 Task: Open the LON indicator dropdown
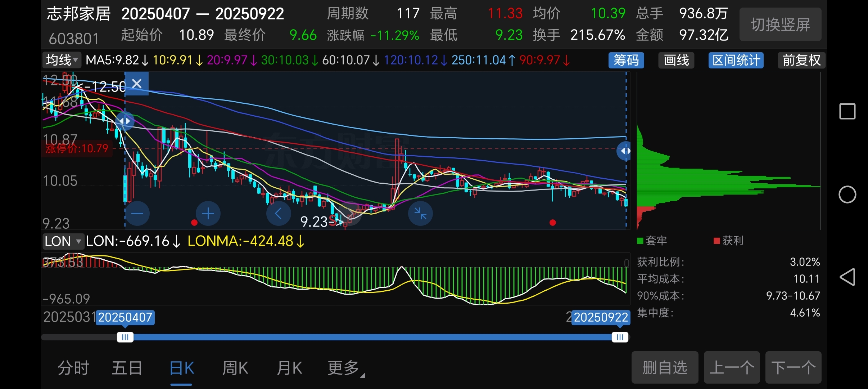(x=63, y=241)
